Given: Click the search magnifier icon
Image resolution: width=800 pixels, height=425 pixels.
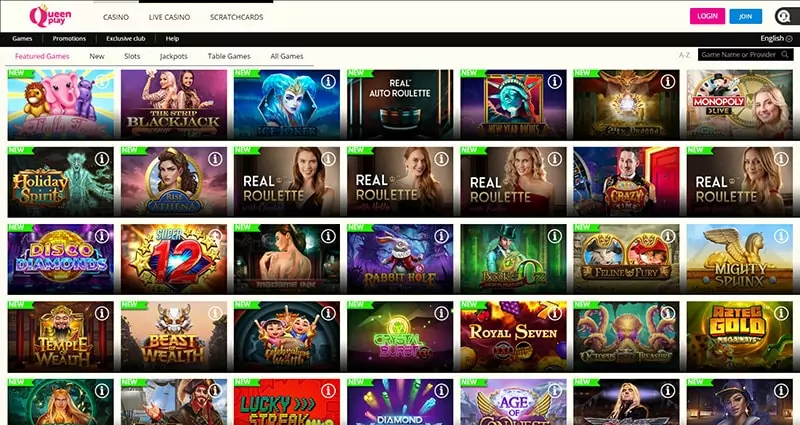Looking at the screenshot, I should (x=785, y=55).
